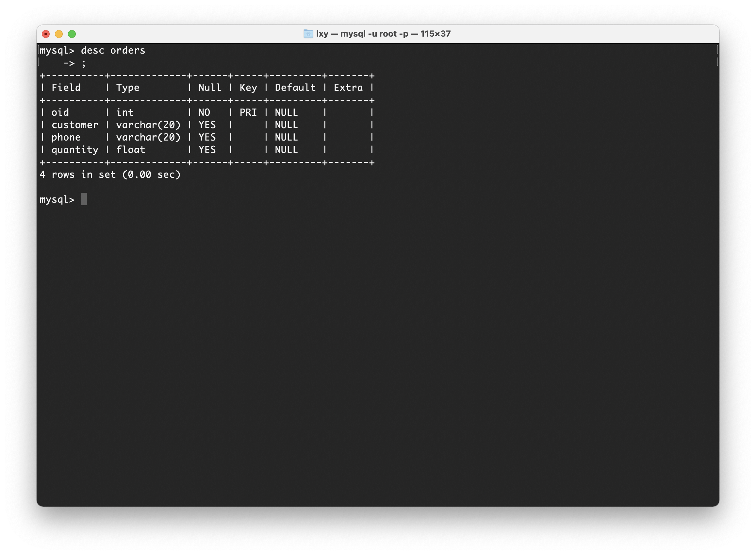Click the 'PRI' key value
The width and height of the screenshot is (756, 555).
click(248, 112)
